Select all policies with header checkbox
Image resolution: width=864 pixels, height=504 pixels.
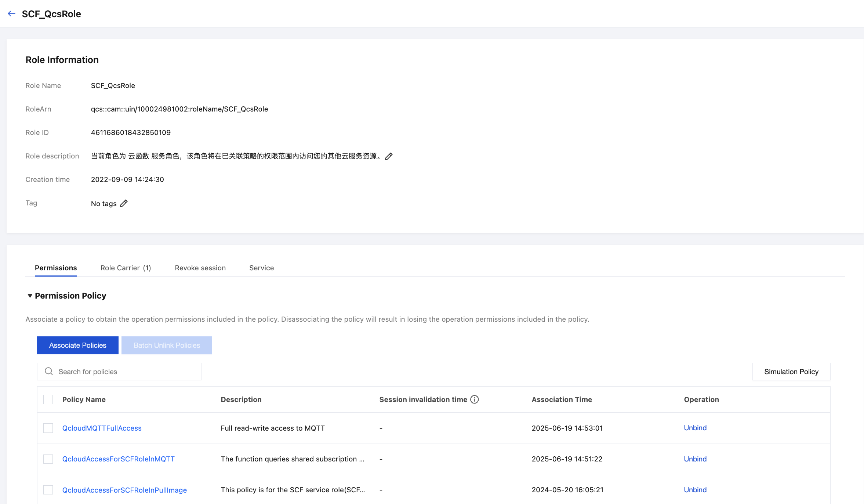(x=48, y=399)
